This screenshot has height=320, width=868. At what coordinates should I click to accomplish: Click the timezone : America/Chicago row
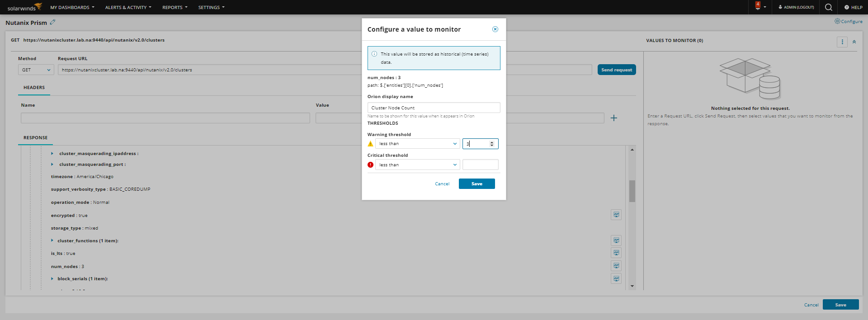tap(82, 177)
